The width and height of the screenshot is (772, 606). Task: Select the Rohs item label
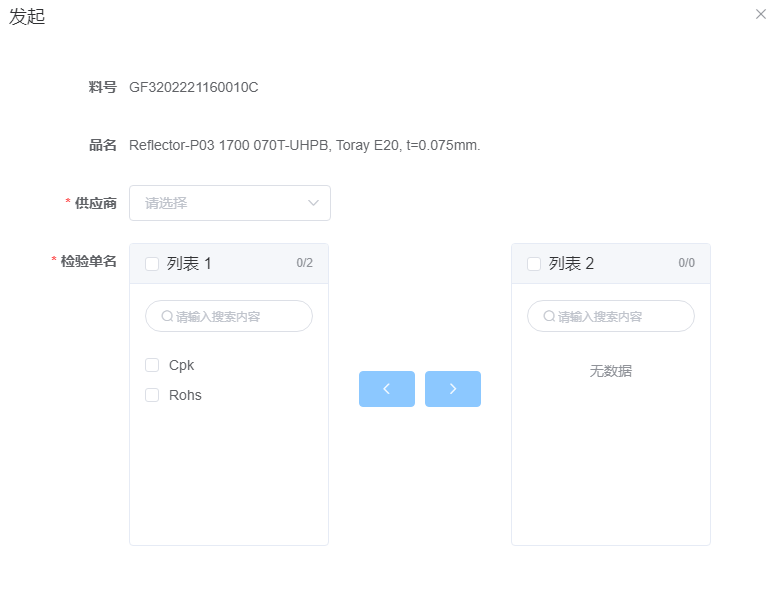coord(185,395)
